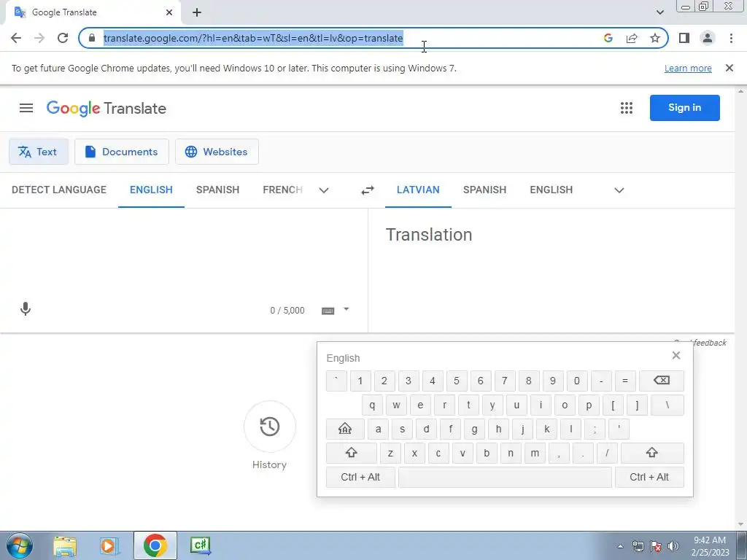
Task: Click the network tray icon
Action: 638,546
